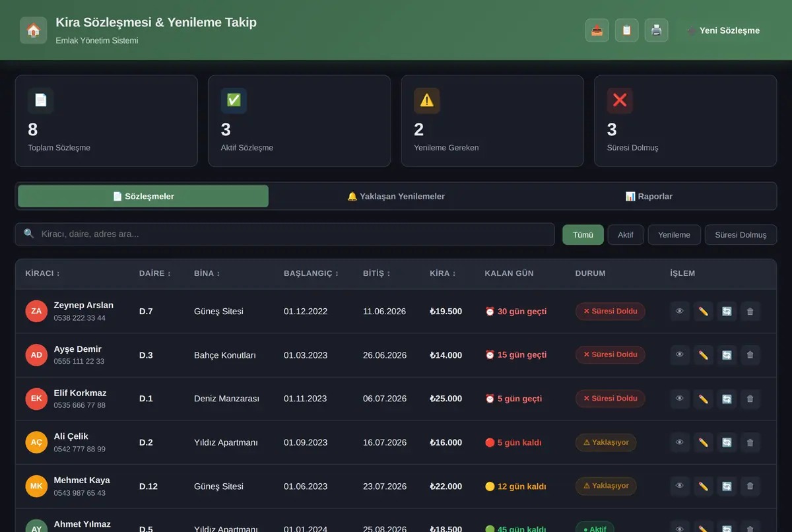Click the export icon in header
The image size is (792, 532).
(597, 30)
